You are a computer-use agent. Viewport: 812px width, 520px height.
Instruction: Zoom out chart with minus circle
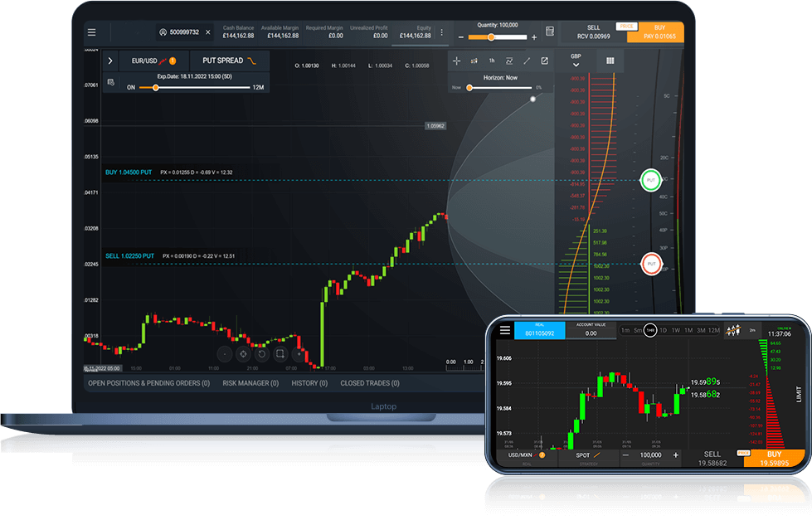coord(224,354)
